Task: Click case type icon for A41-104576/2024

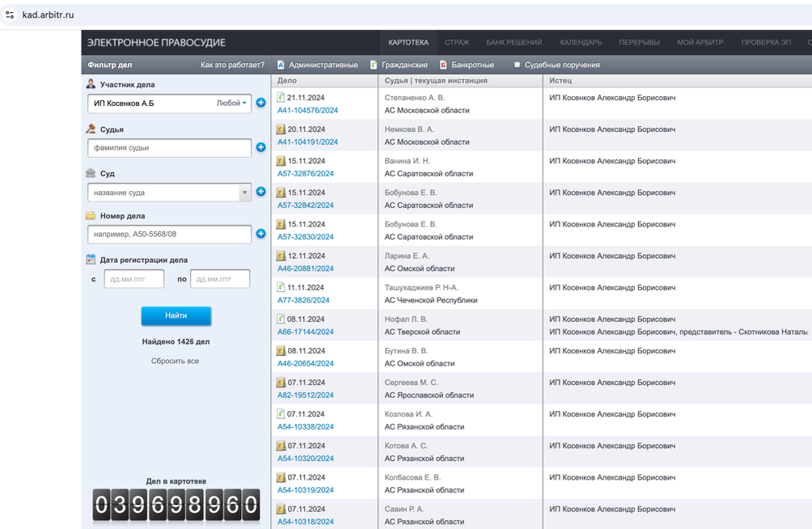Action: [x=281, y=97]
